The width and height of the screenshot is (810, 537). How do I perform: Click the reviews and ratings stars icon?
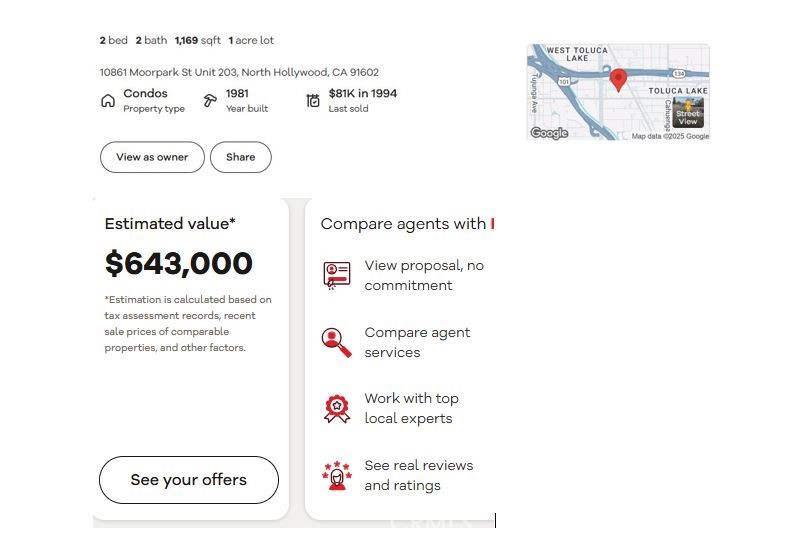(x=337, y=475)
